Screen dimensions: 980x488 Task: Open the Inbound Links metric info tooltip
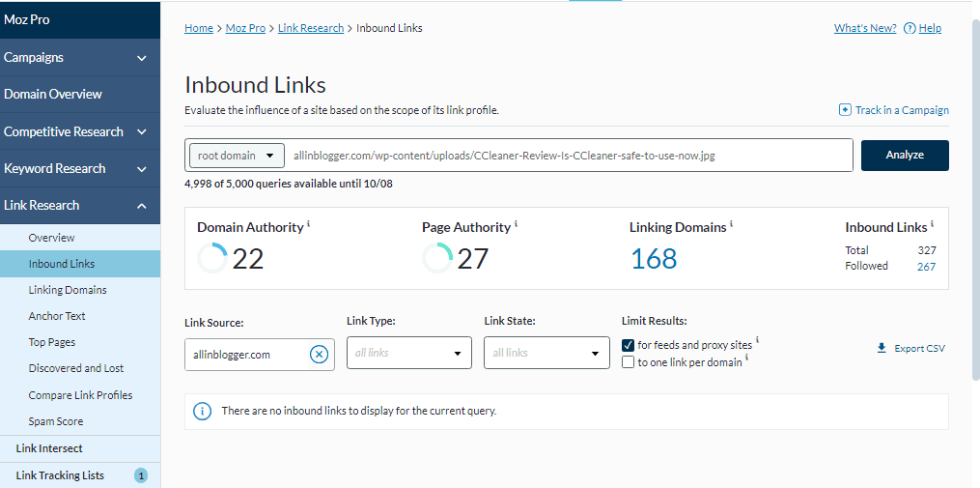932,222
